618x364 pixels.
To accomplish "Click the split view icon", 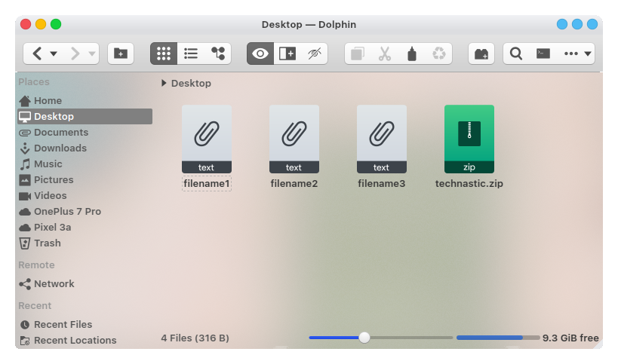I will [287, 54].
